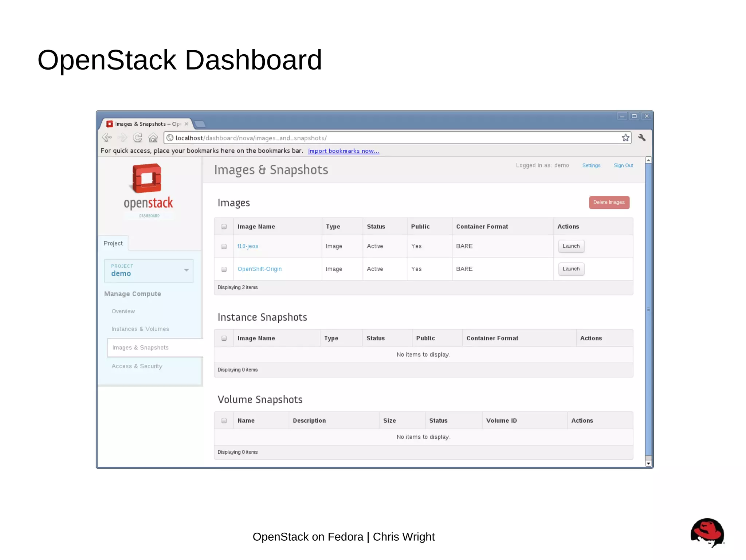Image resolution: width=746 pixels, height=560 pixels.
Task: Launch the OpenShift-Origin image
Action: click(x=571, y=269)
